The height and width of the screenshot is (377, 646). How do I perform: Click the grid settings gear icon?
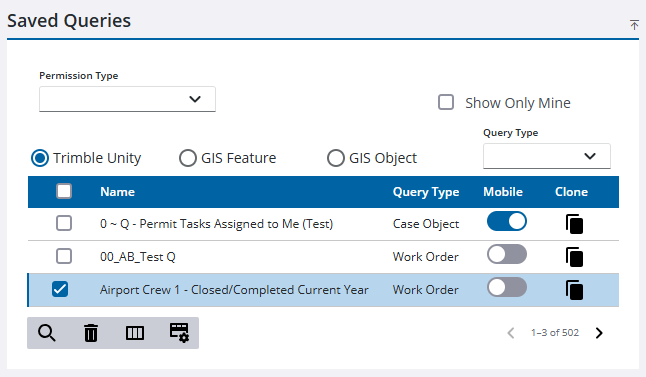click(179, 333)
